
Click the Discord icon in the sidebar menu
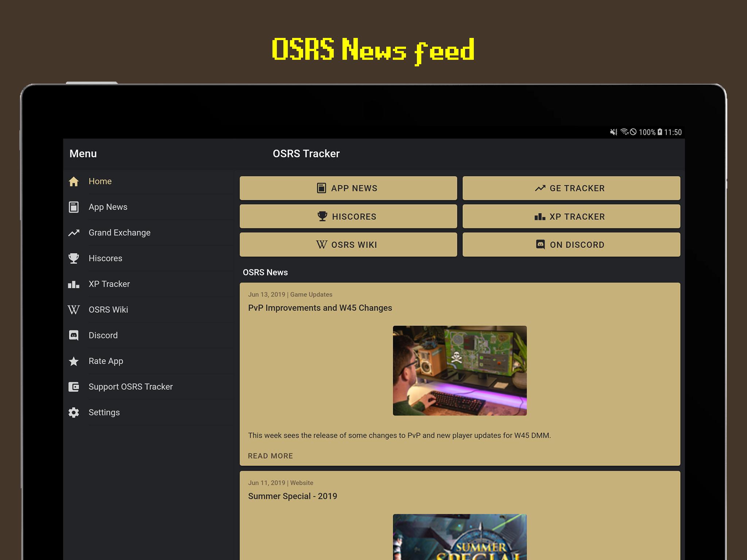click(x=74, y=335)
